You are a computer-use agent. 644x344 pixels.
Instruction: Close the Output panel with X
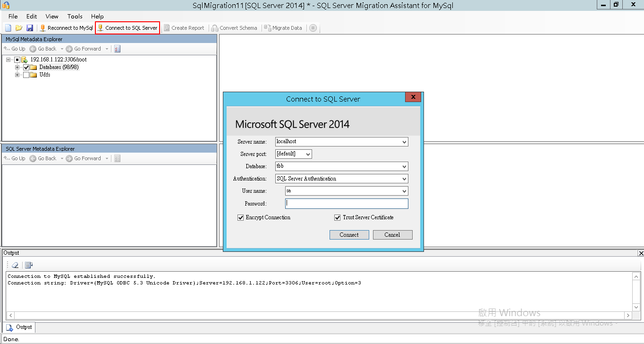(641, 253)
